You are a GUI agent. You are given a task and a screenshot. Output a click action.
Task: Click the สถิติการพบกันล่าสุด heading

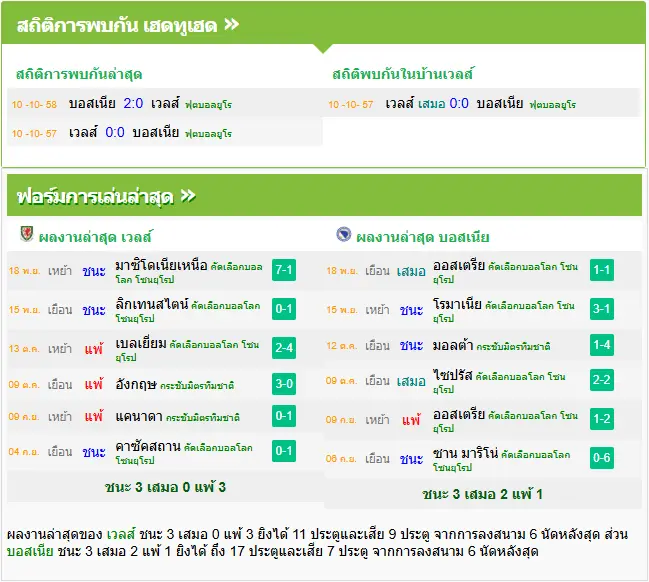79,75
